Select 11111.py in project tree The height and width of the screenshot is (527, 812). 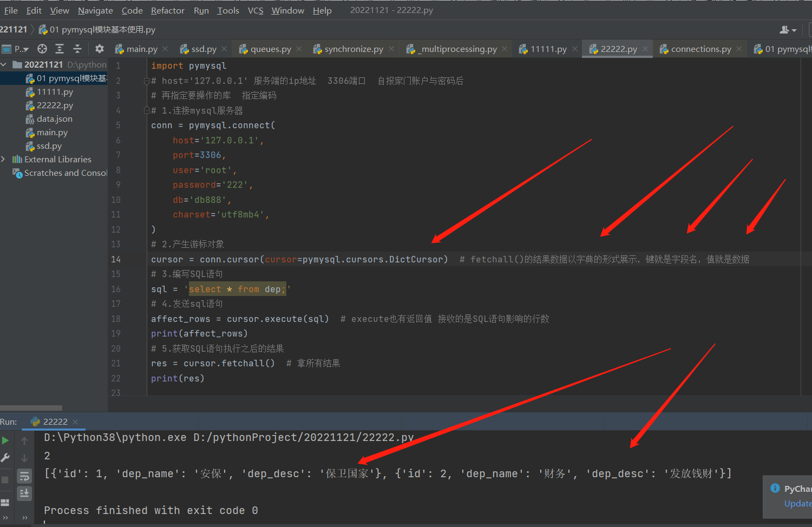49,92
